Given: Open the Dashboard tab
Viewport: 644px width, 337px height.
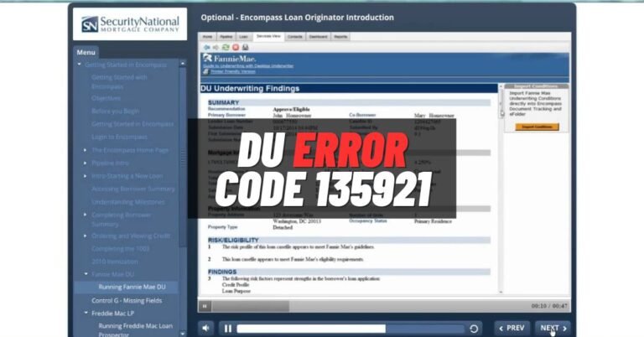Looking at the screenshot, I should pos(319,37).
